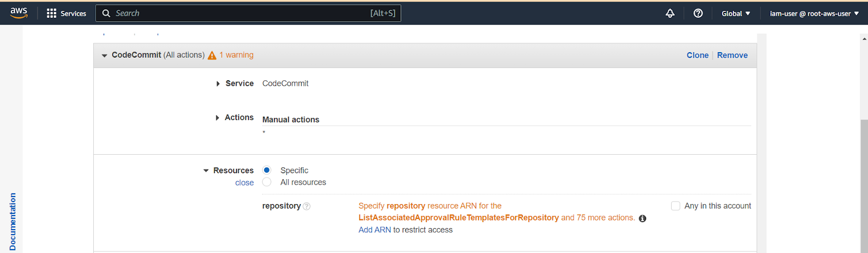The height and width of the screenshot is (253, 868).
Task: Click the vertical page scrollbar
Action: pyautogui.click(x=864, y=185)
